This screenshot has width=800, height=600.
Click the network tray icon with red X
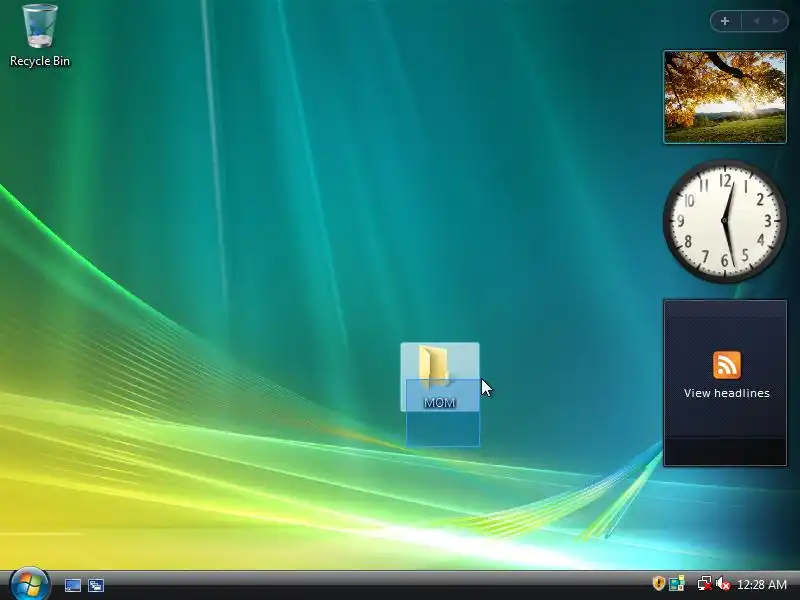pos(705,583)
